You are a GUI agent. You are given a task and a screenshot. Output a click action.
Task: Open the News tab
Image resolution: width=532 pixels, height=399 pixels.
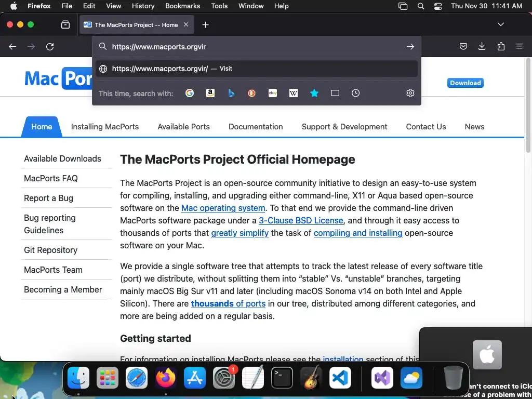[x=474, y=127]
